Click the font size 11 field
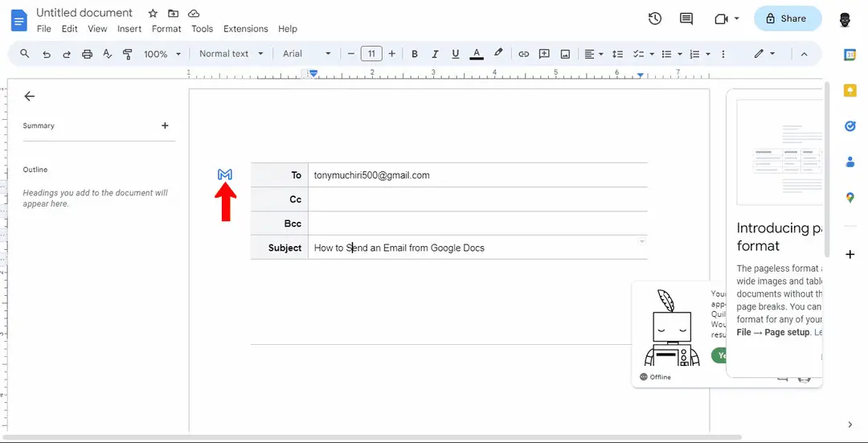This screenshot has height=443, width=868. [x=371, y=54]
